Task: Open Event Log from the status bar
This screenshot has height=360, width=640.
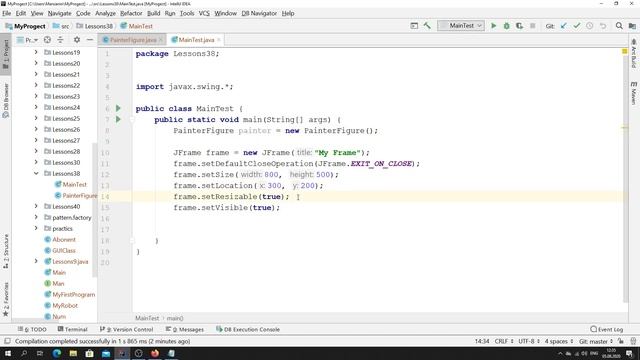Action: (x=607, y=329)
